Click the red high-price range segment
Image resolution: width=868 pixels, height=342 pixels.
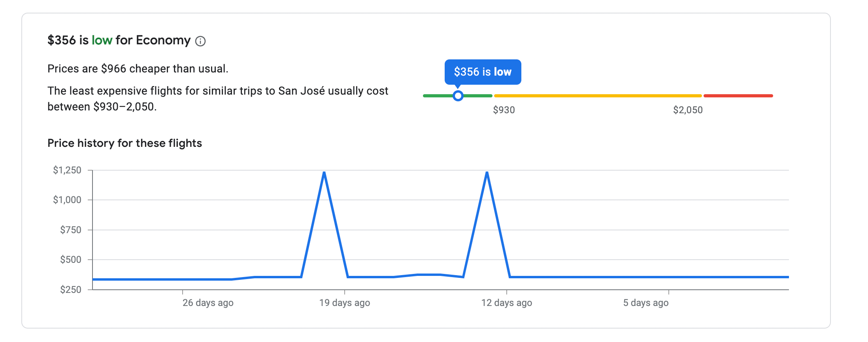738,96
